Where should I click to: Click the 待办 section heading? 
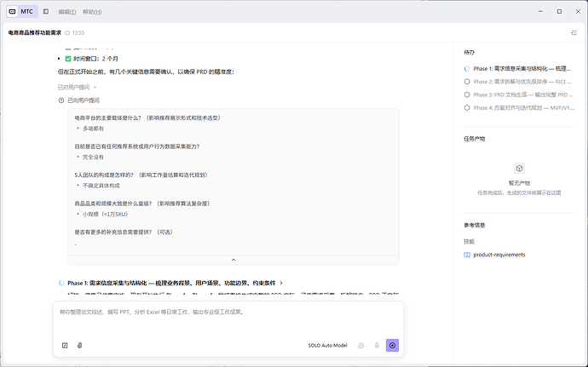(469, 53)
